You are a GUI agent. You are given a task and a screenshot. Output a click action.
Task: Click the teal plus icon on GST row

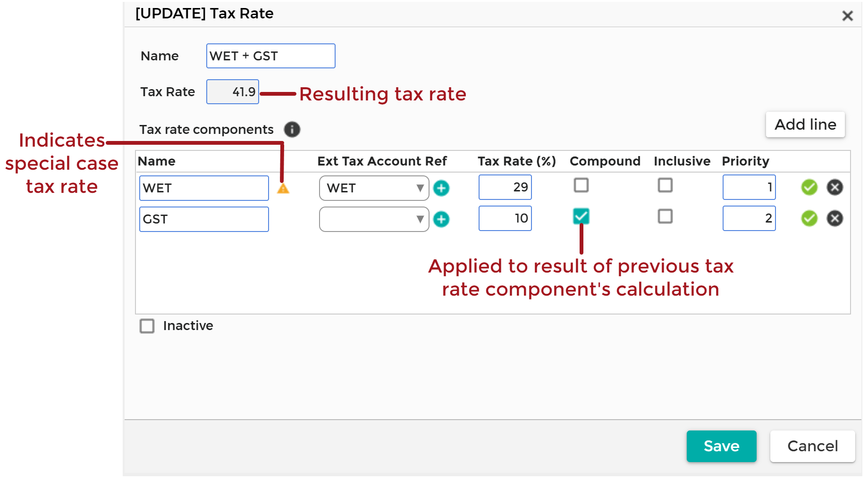441,219
